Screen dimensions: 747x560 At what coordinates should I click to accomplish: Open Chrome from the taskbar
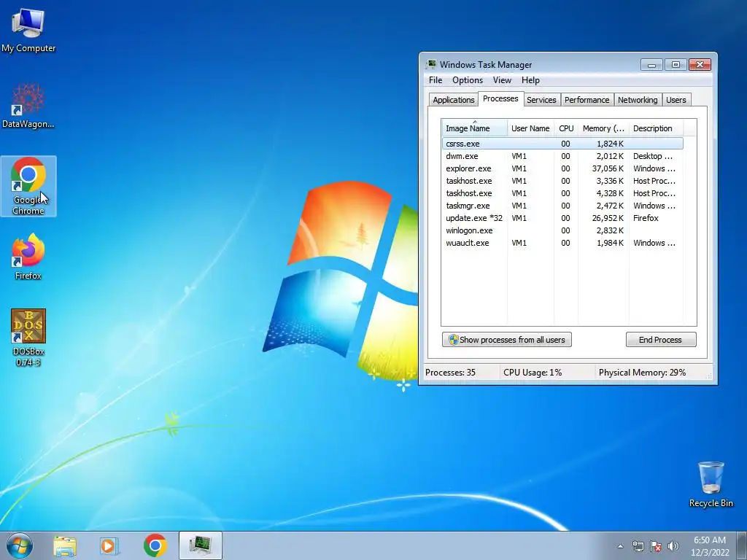click(155, 545)
